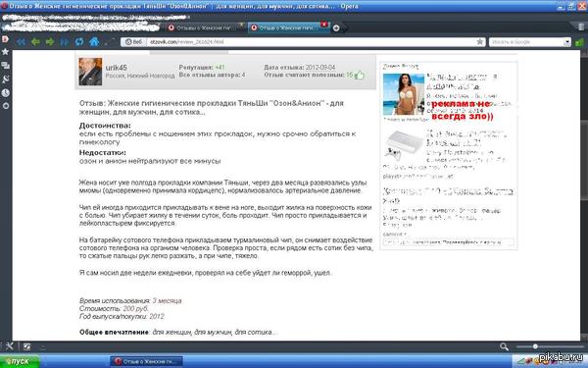The width and height of the screenshot is (588, 368).
Task: Adjust the page zoom slider handle
Action: pyautogui.click(x=535, y=346)
